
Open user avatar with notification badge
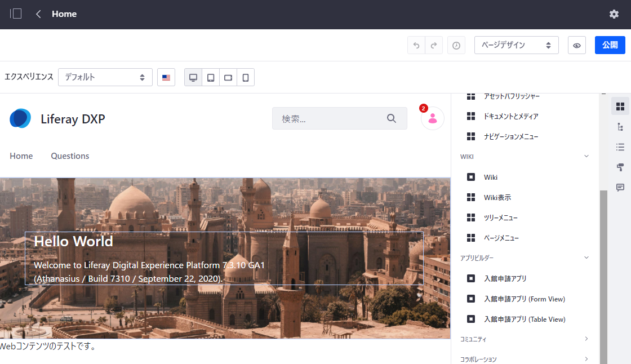[433, 118]
